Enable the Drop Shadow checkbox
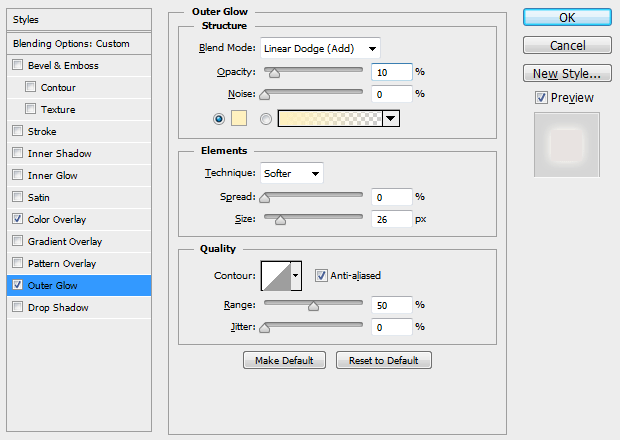This screenshot has height=440, width=620. tap(17, 307)
